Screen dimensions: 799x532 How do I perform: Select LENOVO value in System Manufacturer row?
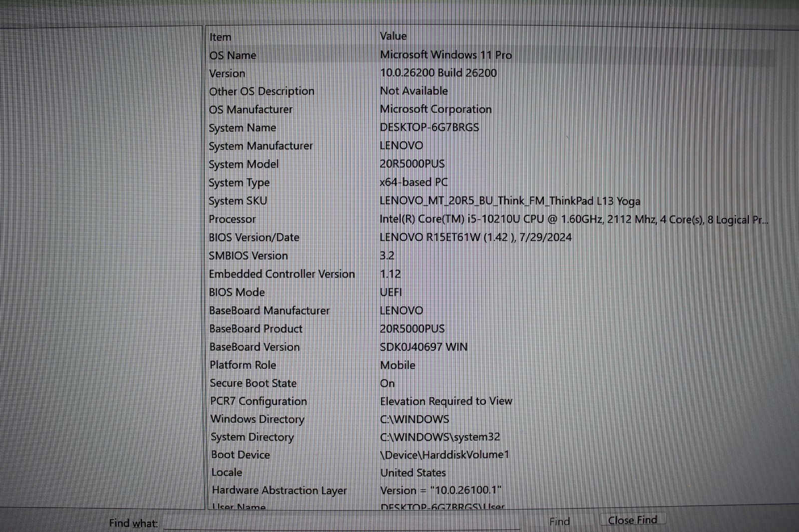[x=401, y=145]
